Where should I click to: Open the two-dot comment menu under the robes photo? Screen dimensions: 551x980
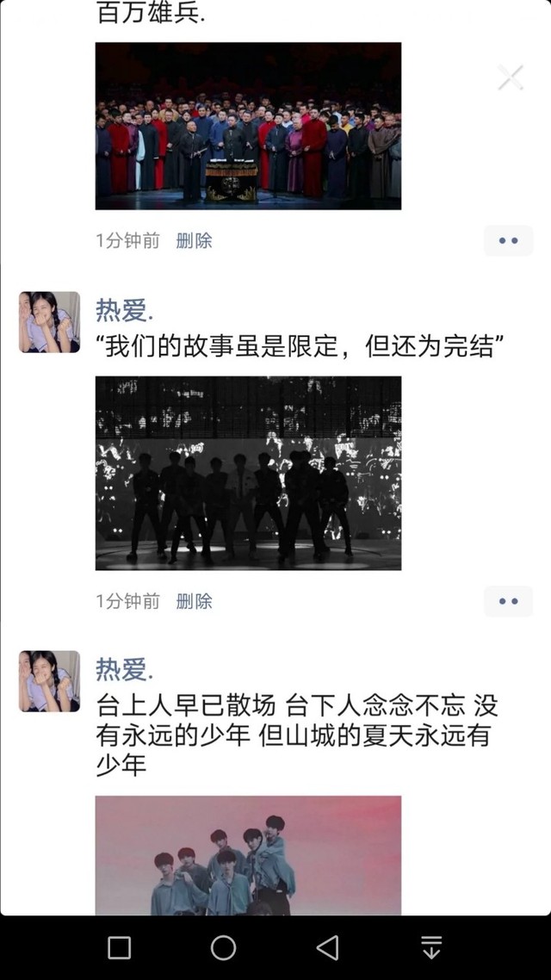[x=509, y=240]
